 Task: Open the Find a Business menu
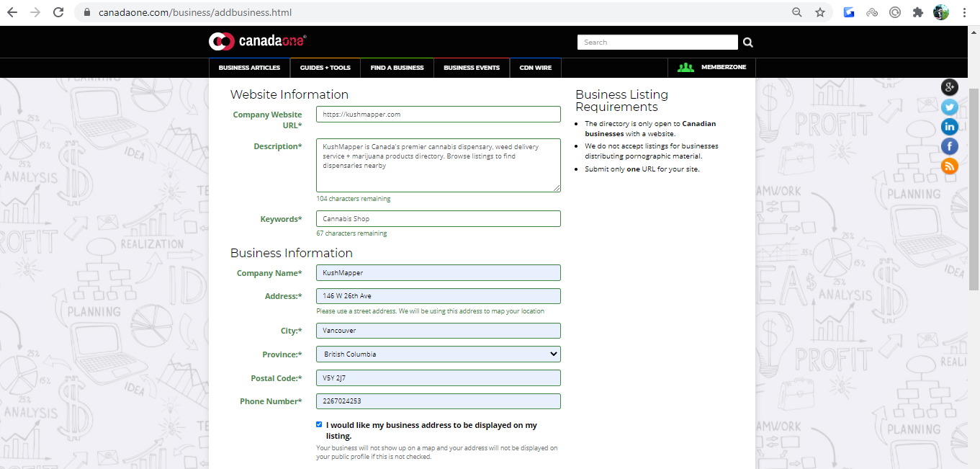pos(397,68)
